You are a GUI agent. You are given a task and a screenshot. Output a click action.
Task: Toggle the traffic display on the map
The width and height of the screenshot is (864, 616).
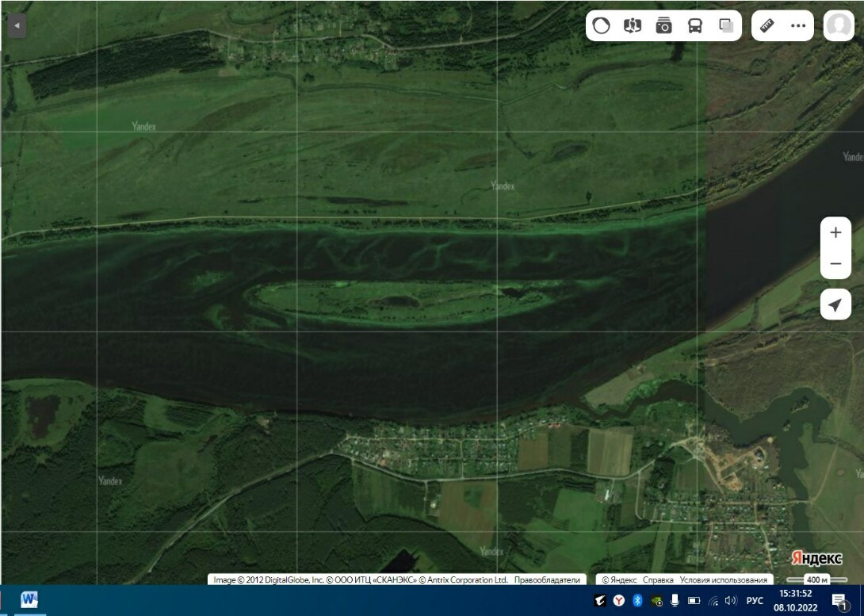coord(601,25)
